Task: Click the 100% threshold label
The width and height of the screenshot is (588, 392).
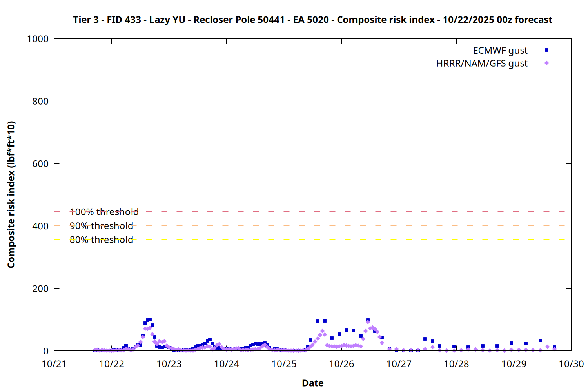Action: pyautogui.click(x=104, y=212)
